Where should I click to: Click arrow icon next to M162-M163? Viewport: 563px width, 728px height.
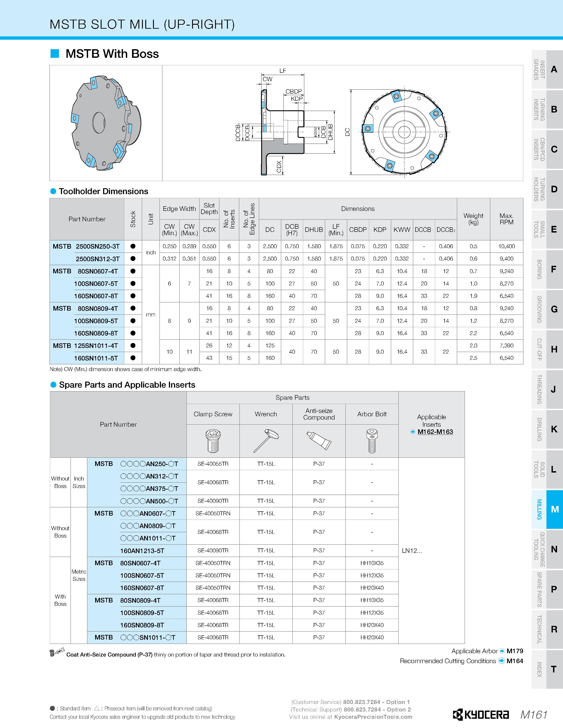pyautogui.click(x=413, y=432)
